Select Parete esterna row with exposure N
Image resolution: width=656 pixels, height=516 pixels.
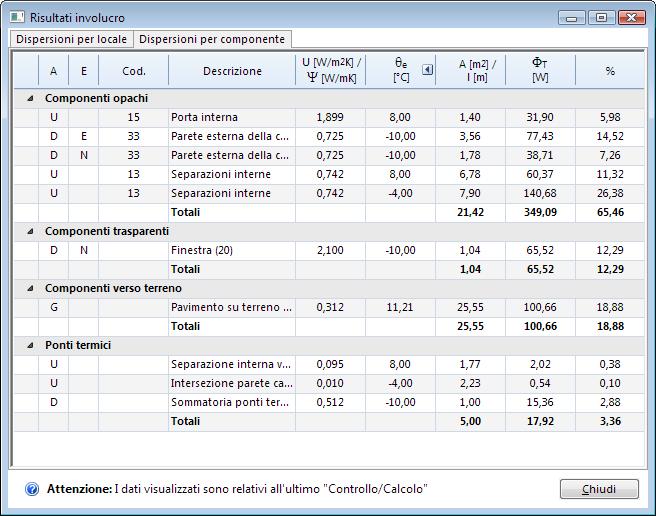tap(329, 155)
